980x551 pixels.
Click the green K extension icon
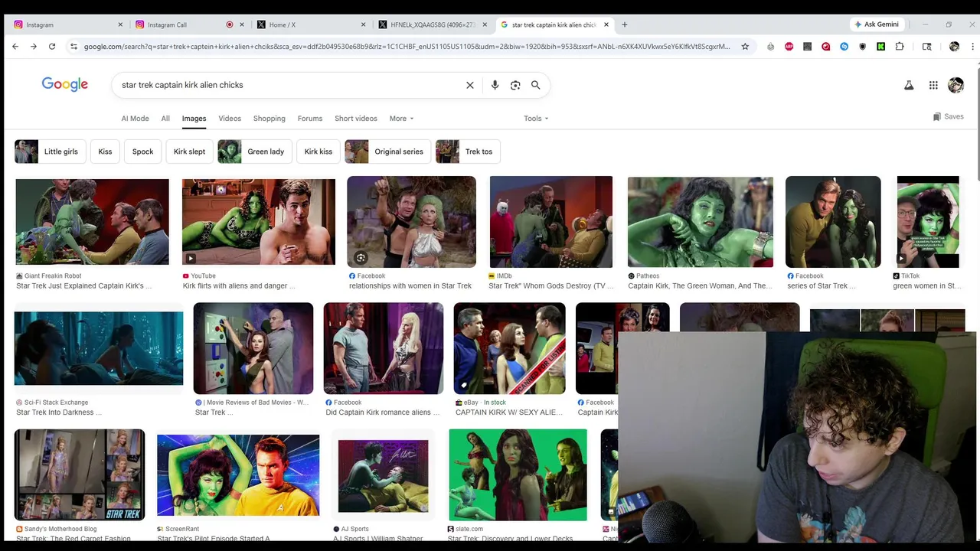(880, 47)
